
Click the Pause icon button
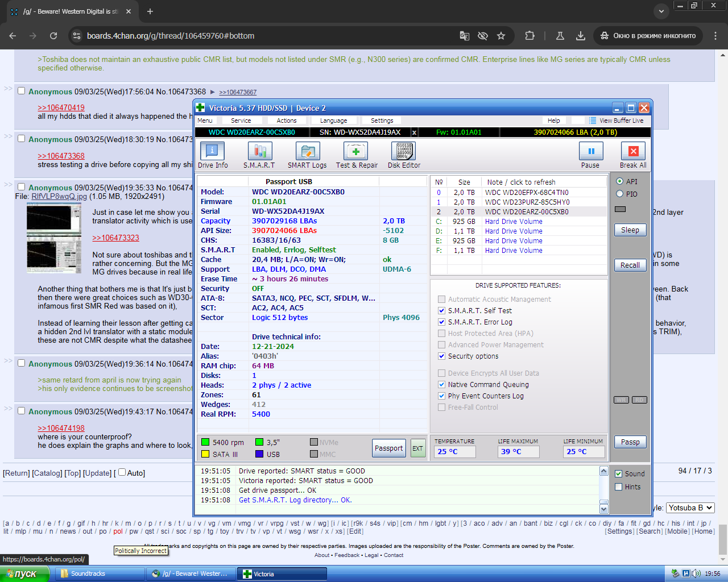(x=590, y=151)
